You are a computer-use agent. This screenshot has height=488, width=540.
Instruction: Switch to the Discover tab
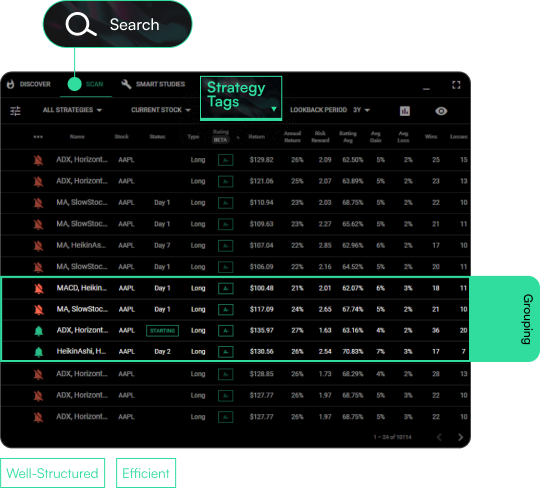[x=29, y=84]
